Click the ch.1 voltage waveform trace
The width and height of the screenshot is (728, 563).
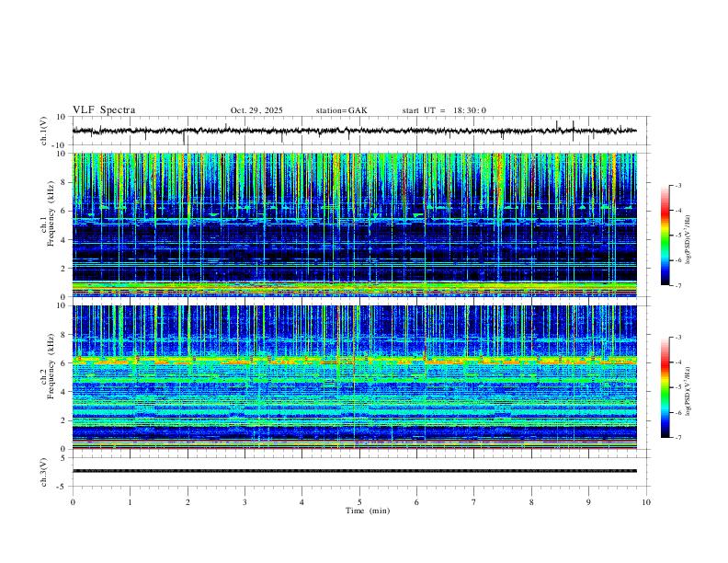point(354,131)
